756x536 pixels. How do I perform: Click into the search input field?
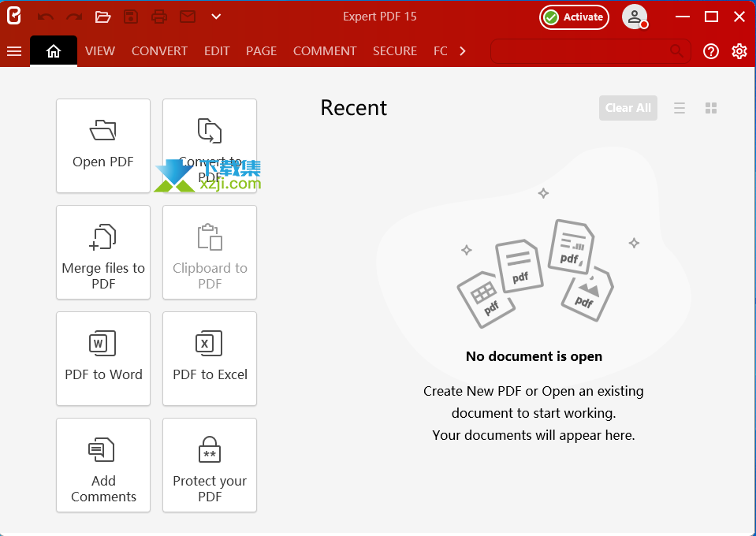[590, 51]
